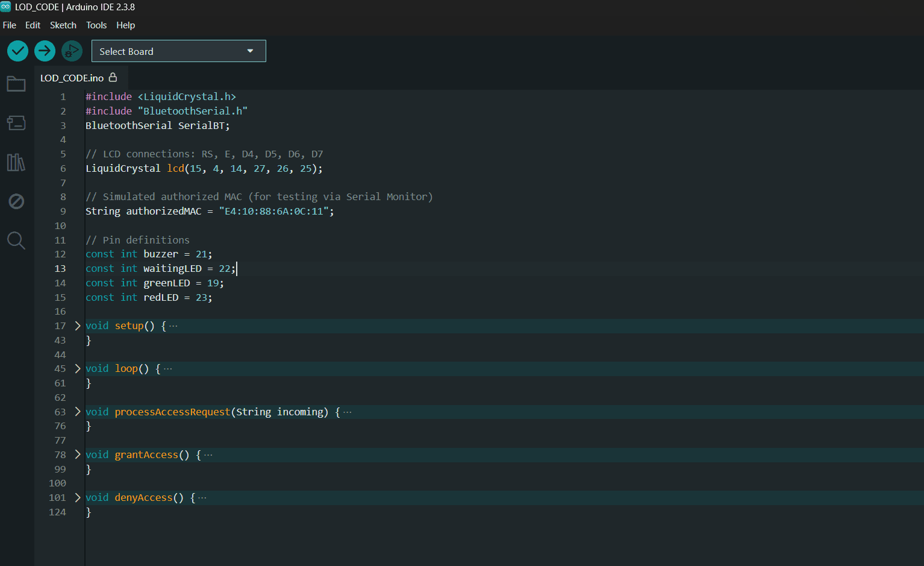The height and width of the screenshot is (566, 924).
Task: Click the MAC string E4:10:88:6A:0C:11
Action: [x=276, y=211]
